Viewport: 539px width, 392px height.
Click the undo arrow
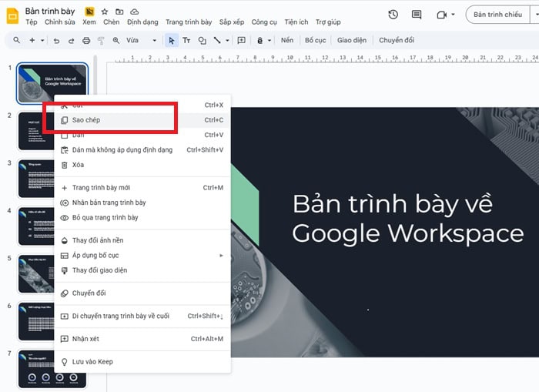56,40
